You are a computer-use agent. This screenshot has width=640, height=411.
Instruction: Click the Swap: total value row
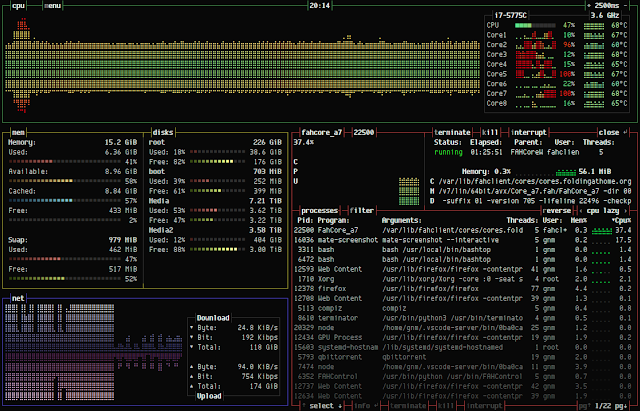click(x=73, y=240)
